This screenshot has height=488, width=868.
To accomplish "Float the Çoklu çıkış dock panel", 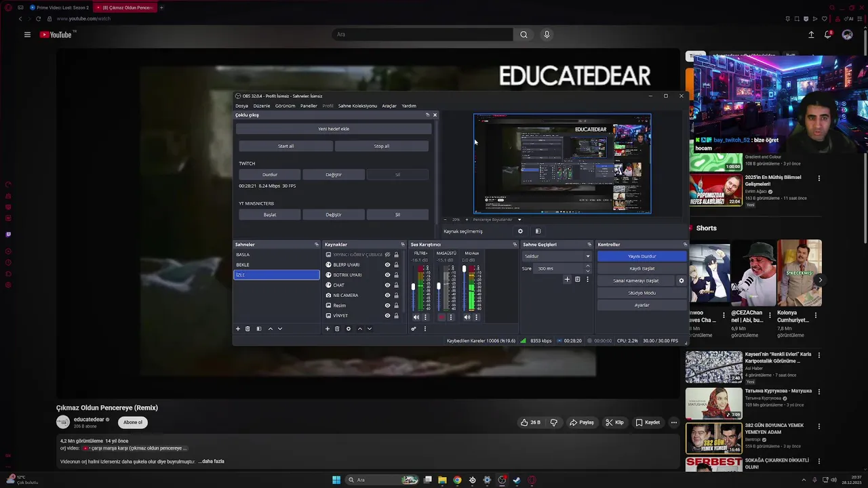I will tap(427, 115).
